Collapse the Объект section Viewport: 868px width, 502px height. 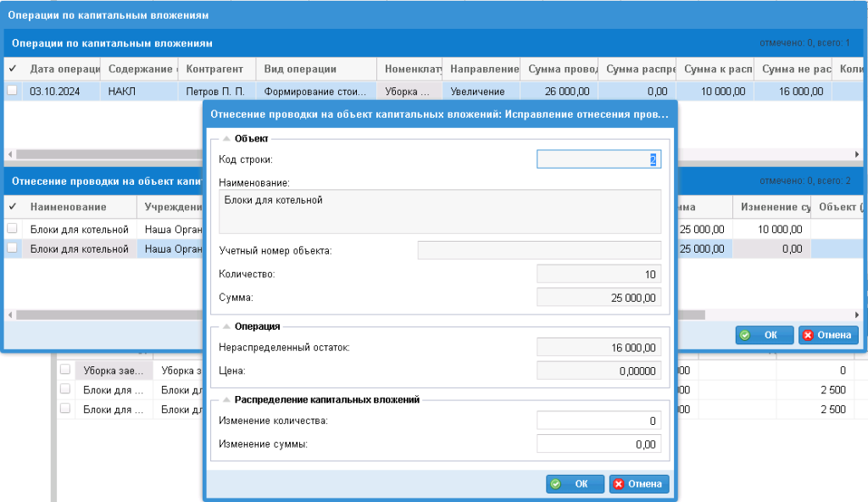[x=226, y=138]
